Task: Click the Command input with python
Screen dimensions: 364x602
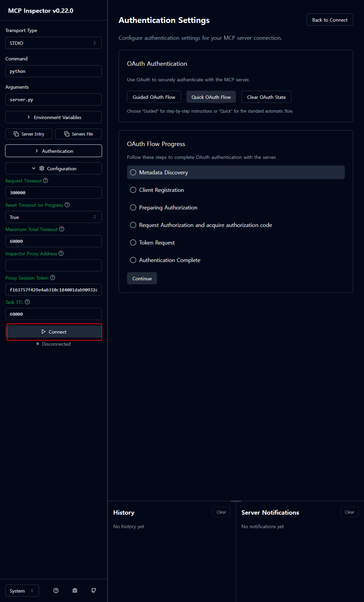Action: pyautogui.click(x=54, y=71)
